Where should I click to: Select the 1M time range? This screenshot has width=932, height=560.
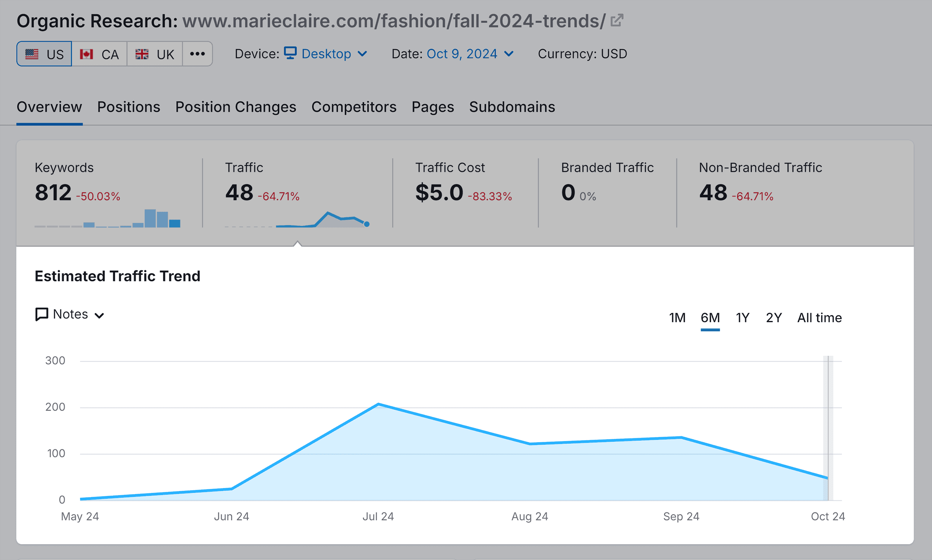point(677,318)
